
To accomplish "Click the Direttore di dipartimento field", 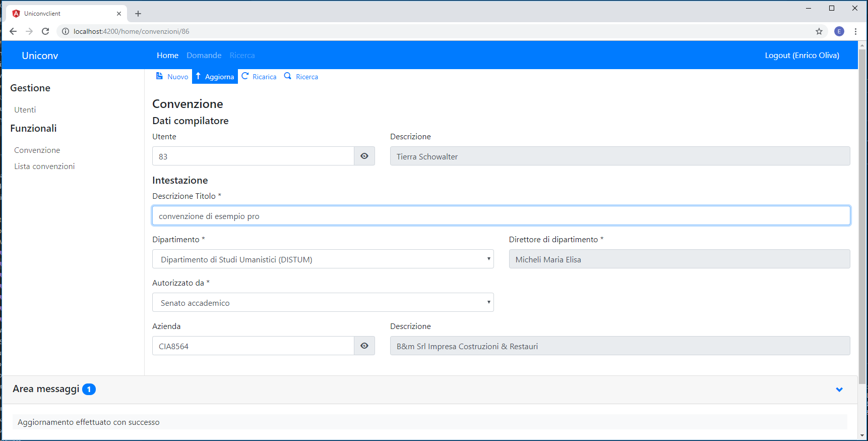I will (679, 259).
